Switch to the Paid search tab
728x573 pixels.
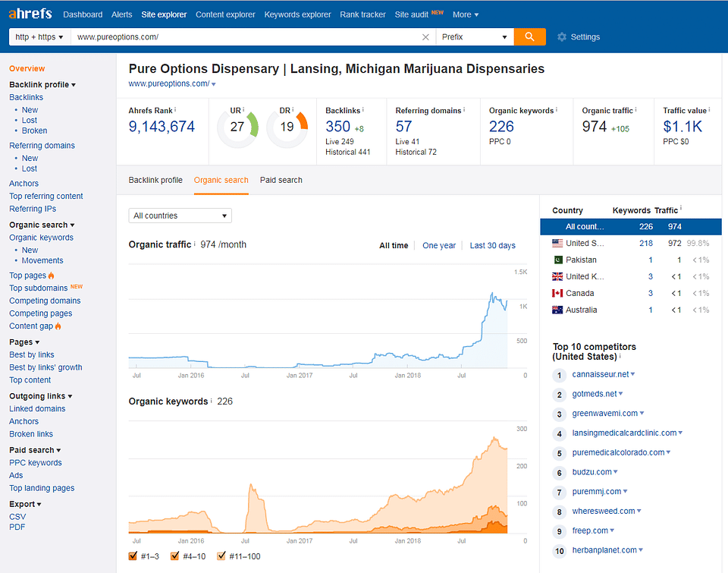281,180
